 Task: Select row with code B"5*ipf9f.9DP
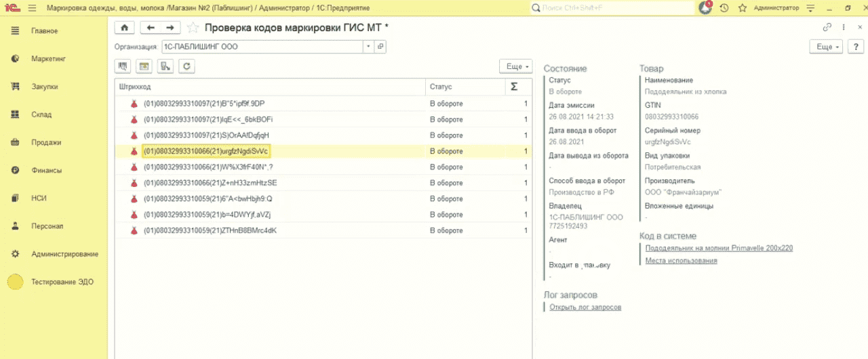click(x=323, y=104)
